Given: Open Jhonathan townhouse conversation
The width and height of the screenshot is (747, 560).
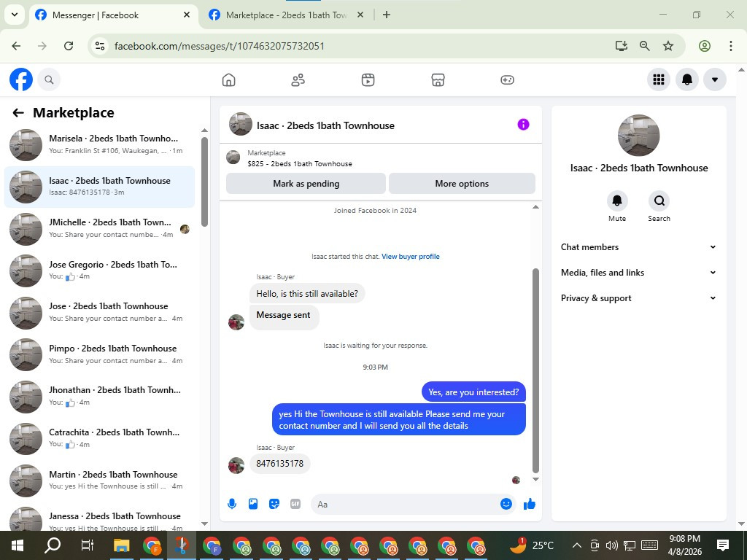Looking at the screenshot, I should [99, 397].
